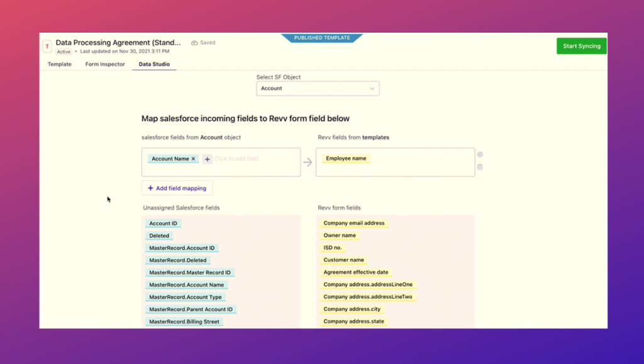Select Company address.addressLineTwo field

[x=368, y=297]
